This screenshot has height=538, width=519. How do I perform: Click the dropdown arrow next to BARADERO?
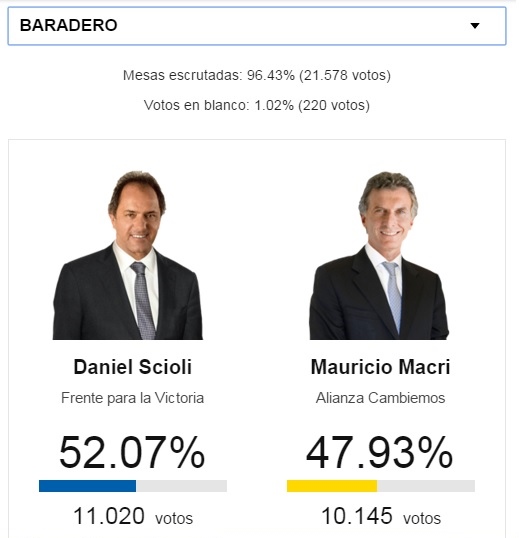pyautogui.click(x=475, y=26)
